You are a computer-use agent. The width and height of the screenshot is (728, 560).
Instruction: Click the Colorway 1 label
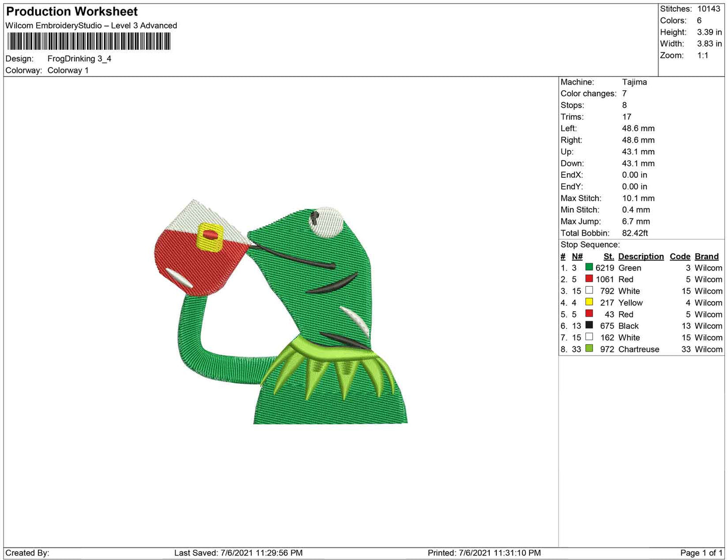[x=68, y=71]
